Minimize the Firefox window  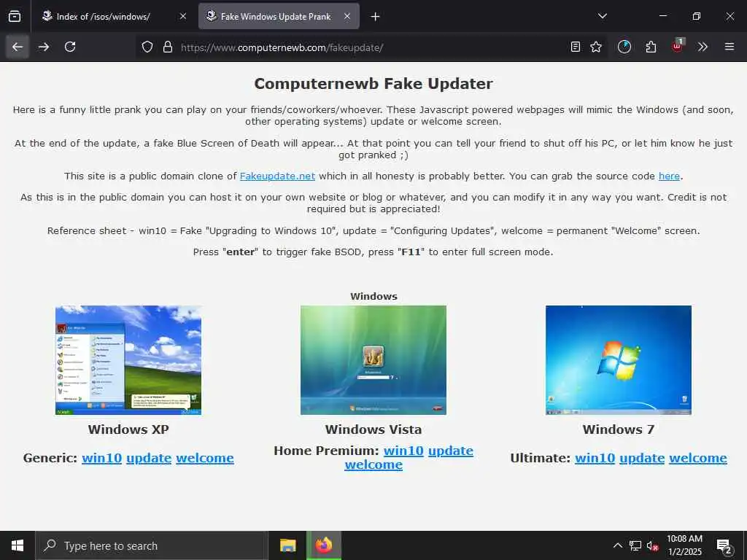[662, 16]
